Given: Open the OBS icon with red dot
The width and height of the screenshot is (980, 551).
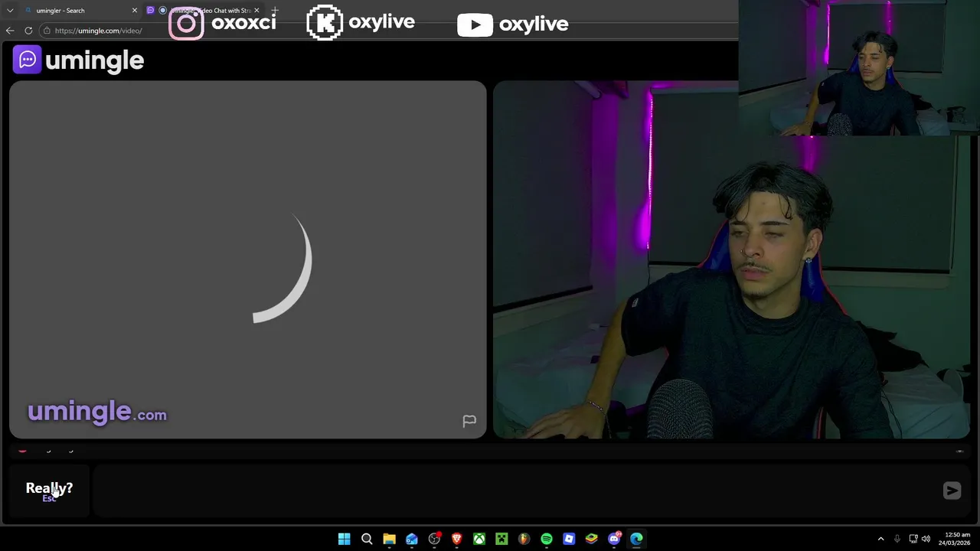Looking at the screenshot, I should coord(434,539).
